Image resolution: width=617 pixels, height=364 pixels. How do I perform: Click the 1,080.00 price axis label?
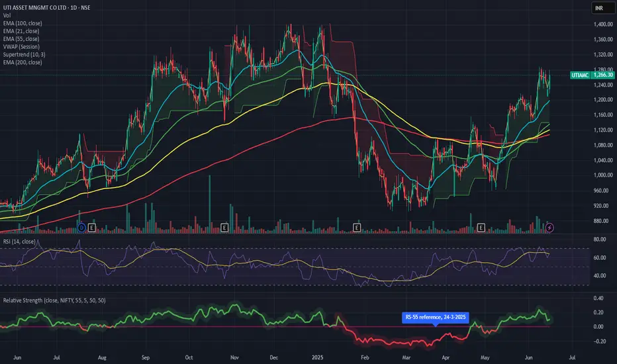tap(603, 145)
